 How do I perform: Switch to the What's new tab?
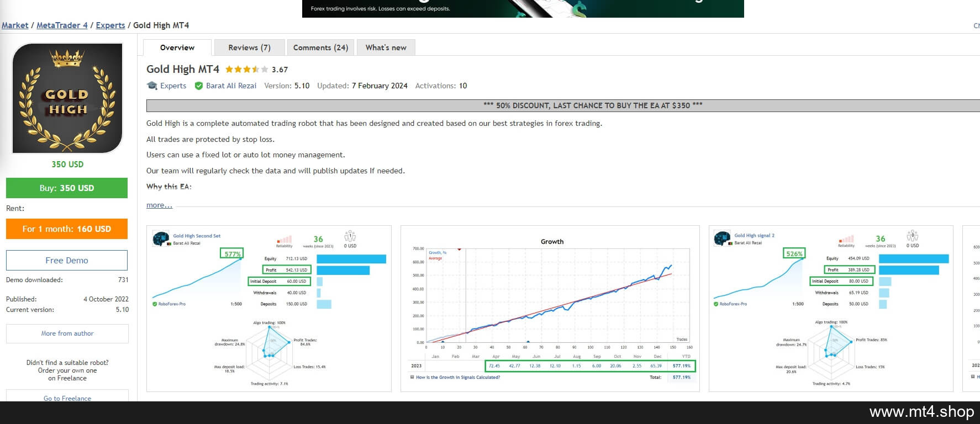[x=386, y=47]
